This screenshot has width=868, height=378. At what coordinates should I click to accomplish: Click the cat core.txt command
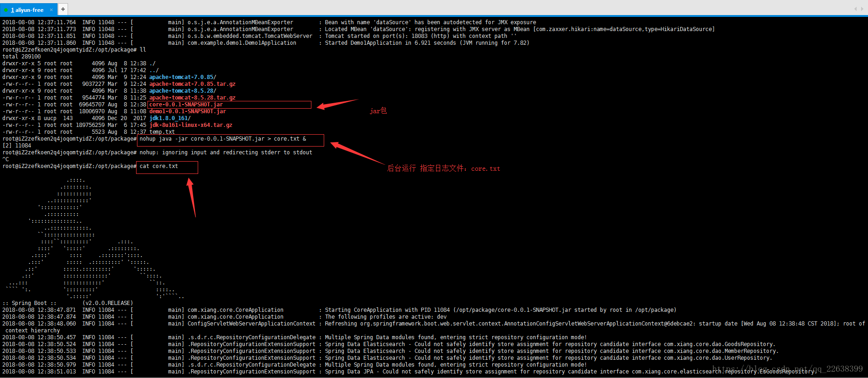tap(159, 166)
